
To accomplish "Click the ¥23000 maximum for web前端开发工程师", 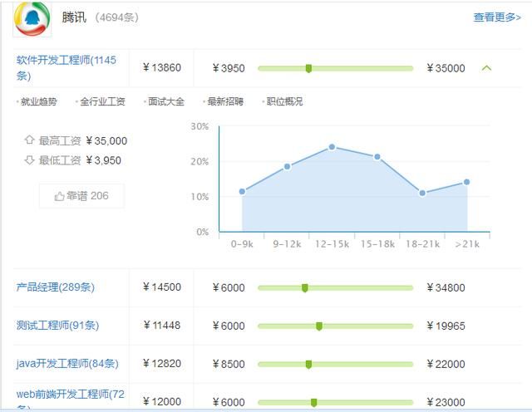I will click(446, 403).
